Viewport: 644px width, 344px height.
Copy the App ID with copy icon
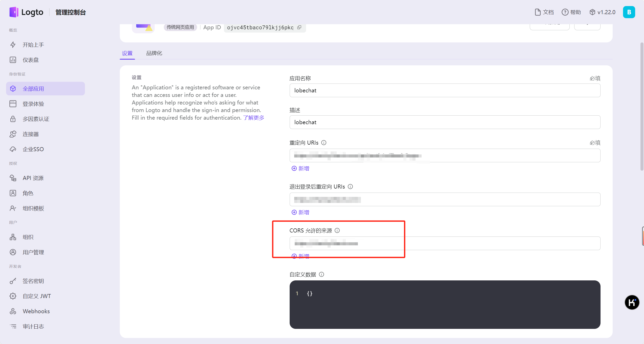[299, 27]
